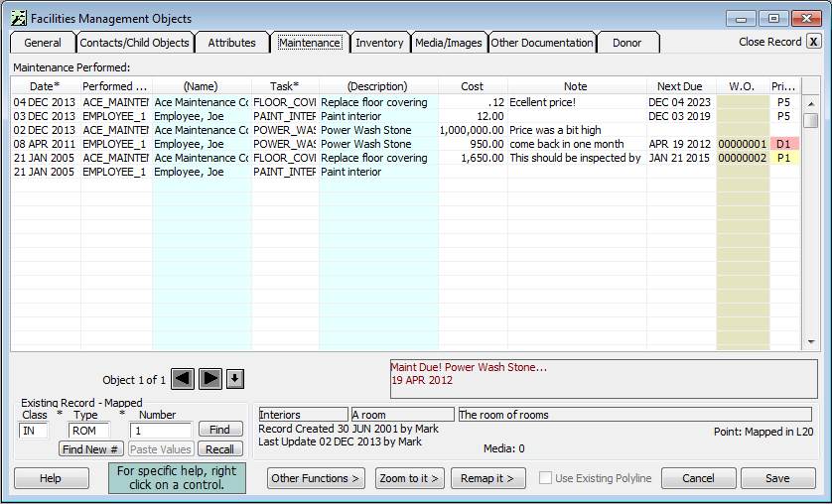The height and width of the screenshot is (504, 832).
Task: Click work order 00000001 cell
Action: click(743, 144)
